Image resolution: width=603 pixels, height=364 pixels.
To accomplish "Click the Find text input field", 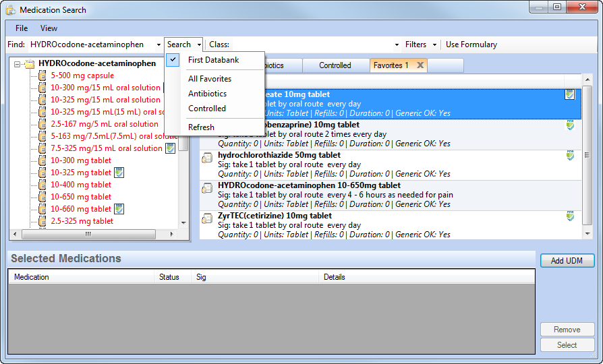I will (92, 44).
